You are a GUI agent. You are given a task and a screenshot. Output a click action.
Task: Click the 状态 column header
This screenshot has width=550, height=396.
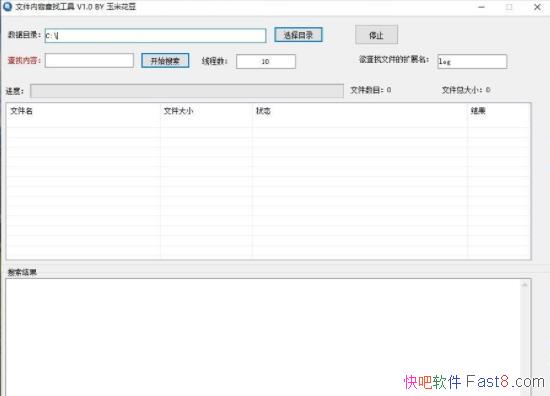pyautogui.click(x=360, y=111)
